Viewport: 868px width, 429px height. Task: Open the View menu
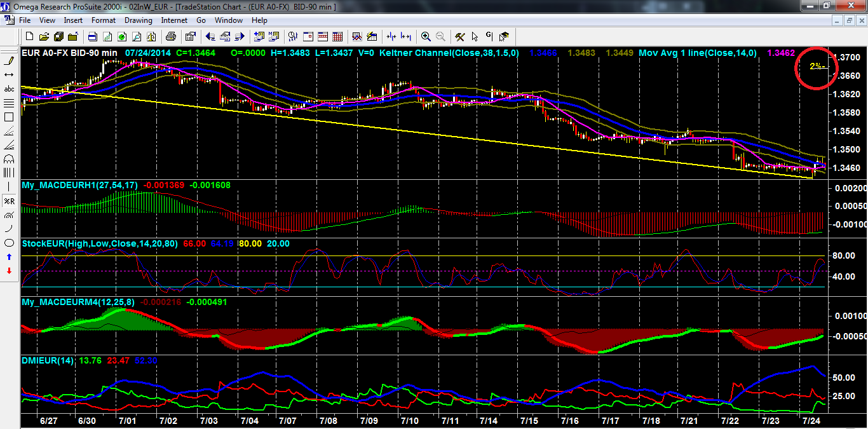(47, 20)
